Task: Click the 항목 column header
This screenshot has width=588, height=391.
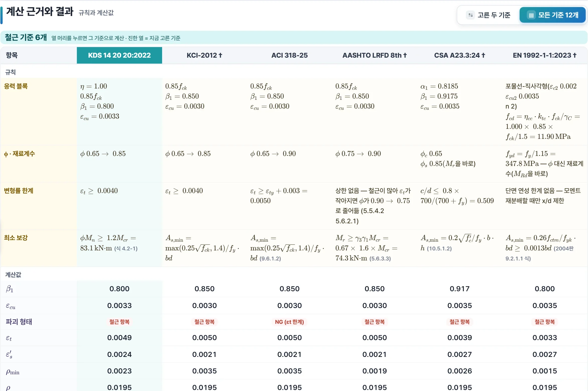Action: [x=12, y=55]
